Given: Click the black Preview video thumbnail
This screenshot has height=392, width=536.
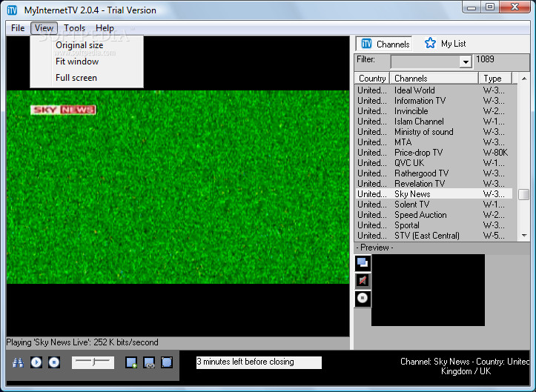Looking at the screenshot, I should 428,290.
